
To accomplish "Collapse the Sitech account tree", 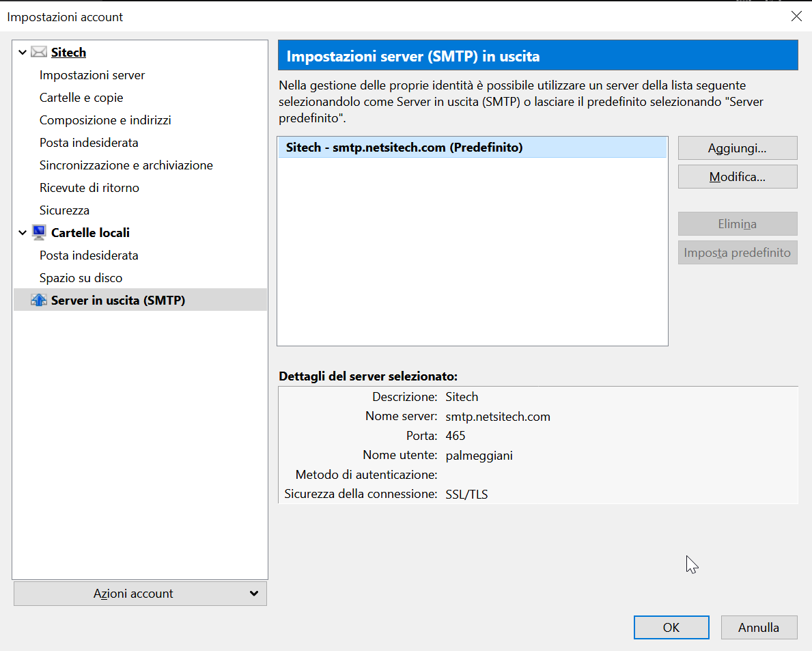I will [x=23, y=53].
